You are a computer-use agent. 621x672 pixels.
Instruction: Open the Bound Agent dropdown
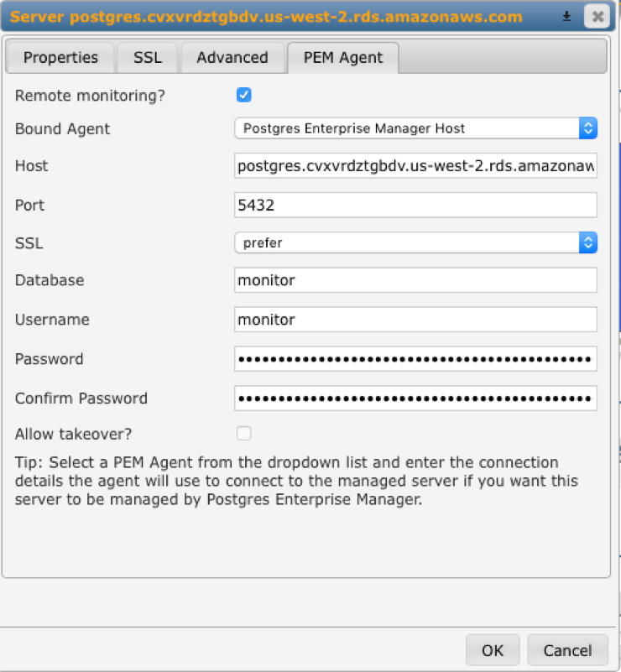(x=415, y=128)
